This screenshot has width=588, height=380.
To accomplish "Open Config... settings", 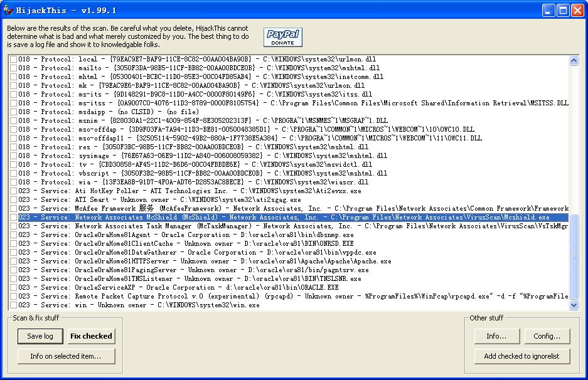I will point(547,336).
